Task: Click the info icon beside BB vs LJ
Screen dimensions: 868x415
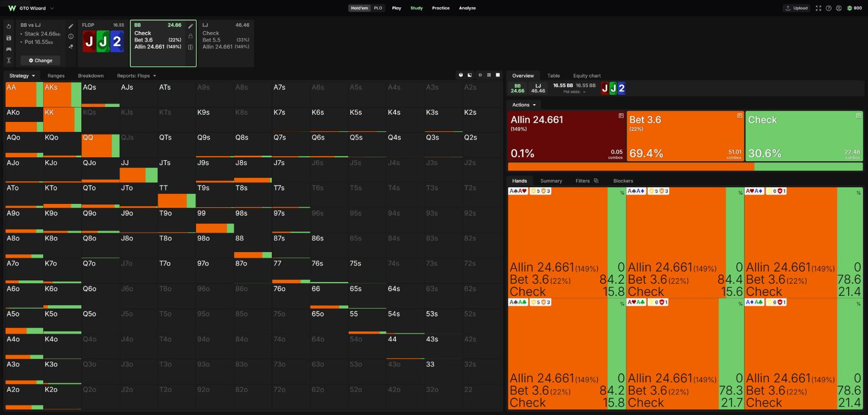Action: tap(71, 37)
